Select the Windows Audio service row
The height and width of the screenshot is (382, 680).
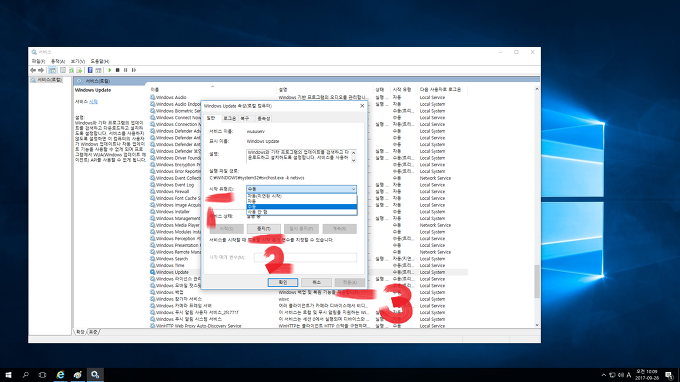tap(308, 98)
